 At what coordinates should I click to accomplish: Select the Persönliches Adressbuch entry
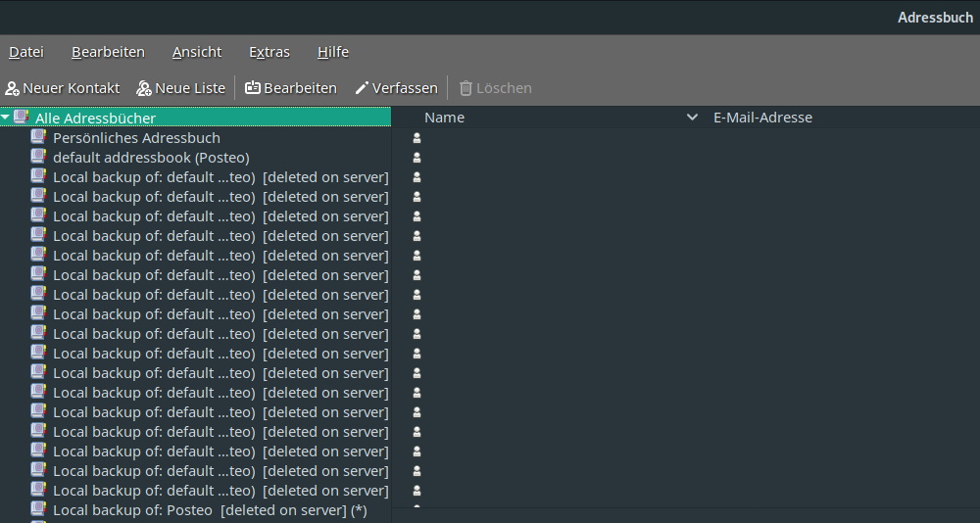pos(136,138)
